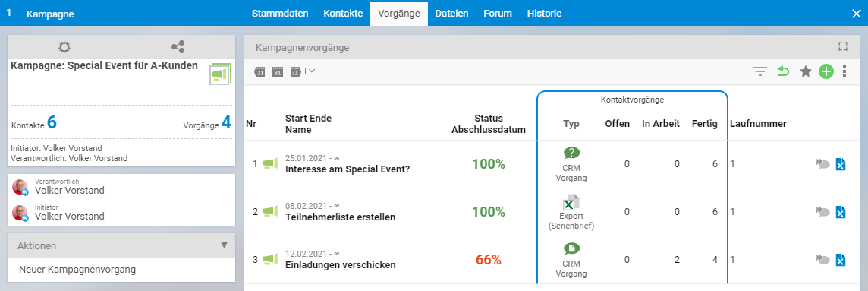
Task: Switch to the Stammdaten tab
Action: click(280, 14)
